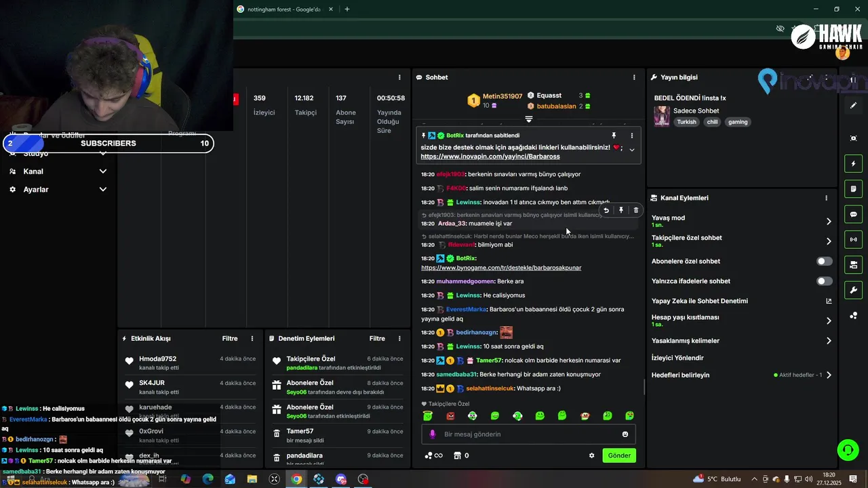The height and width of the screenshot is (488, 868).
Task: Click the three-dots cluster icon in right sidebar
Action: point(853,315)
